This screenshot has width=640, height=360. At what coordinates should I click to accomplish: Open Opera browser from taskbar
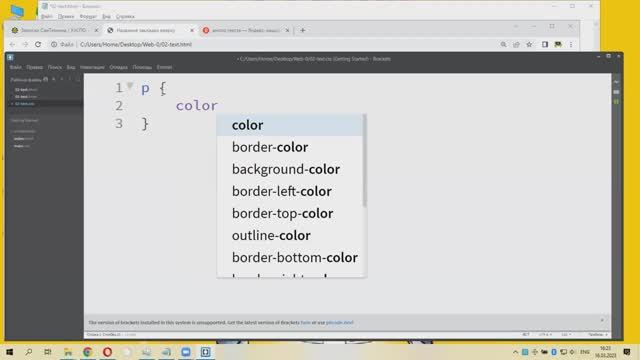(107, 352)
